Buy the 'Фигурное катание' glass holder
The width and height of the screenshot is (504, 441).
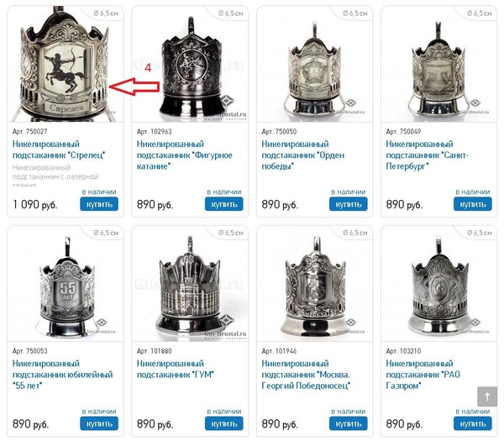click(x=223, y=204)
